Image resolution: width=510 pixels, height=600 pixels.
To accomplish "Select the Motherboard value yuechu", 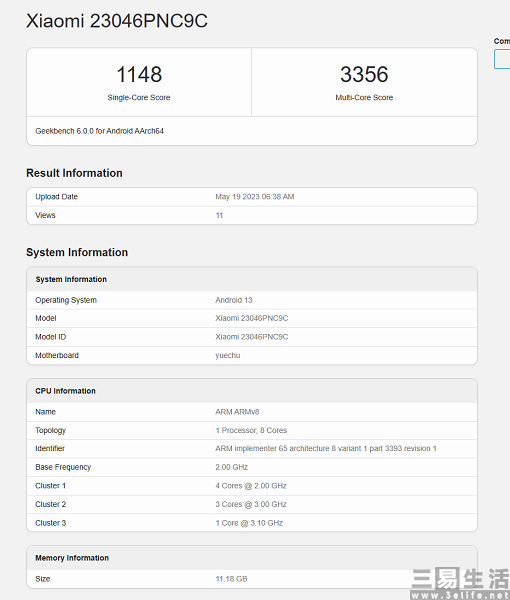I will (228, 355).
